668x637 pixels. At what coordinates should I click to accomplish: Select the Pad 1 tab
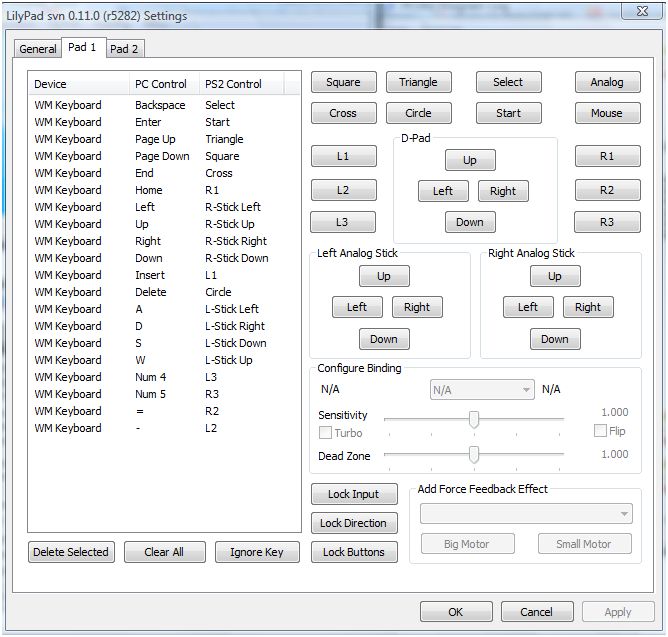click(83, 47)
